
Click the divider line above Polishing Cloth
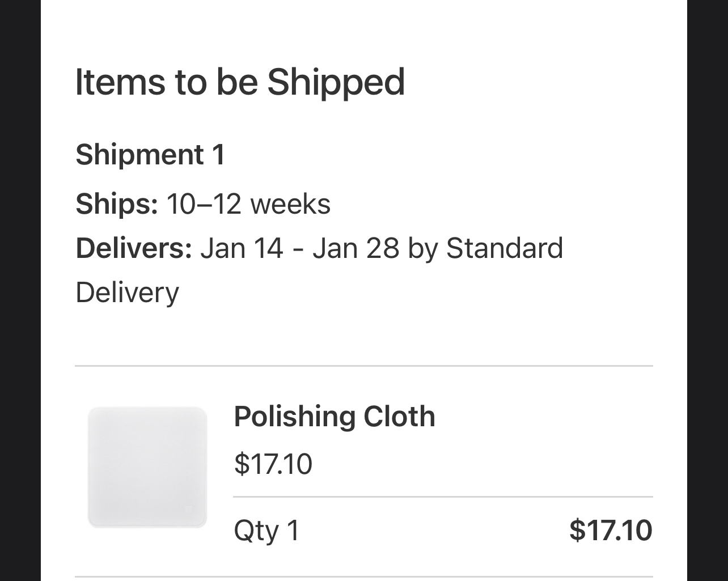[x=363, y=366]
